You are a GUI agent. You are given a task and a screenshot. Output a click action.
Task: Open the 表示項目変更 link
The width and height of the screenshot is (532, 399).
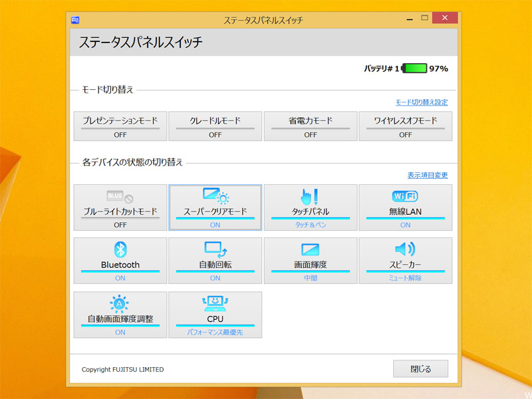click(428, 176)
